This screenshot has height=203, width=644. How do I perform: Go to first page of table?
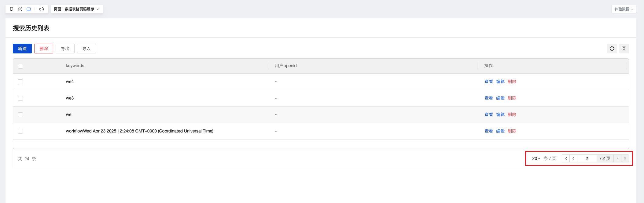[566, 158]
